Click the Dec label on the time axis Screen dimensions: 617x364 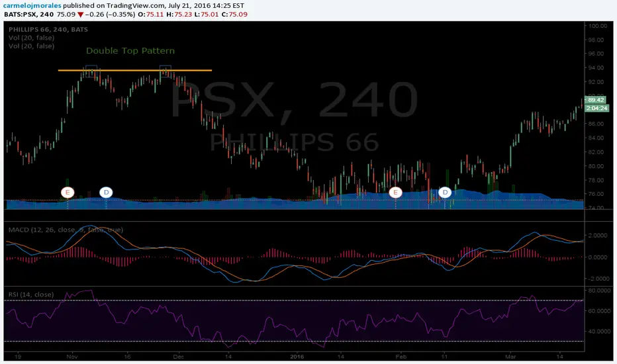178,357
